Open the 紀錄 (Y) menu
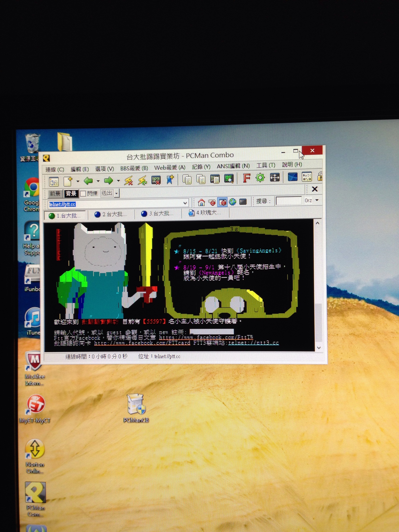 [201, 167]
